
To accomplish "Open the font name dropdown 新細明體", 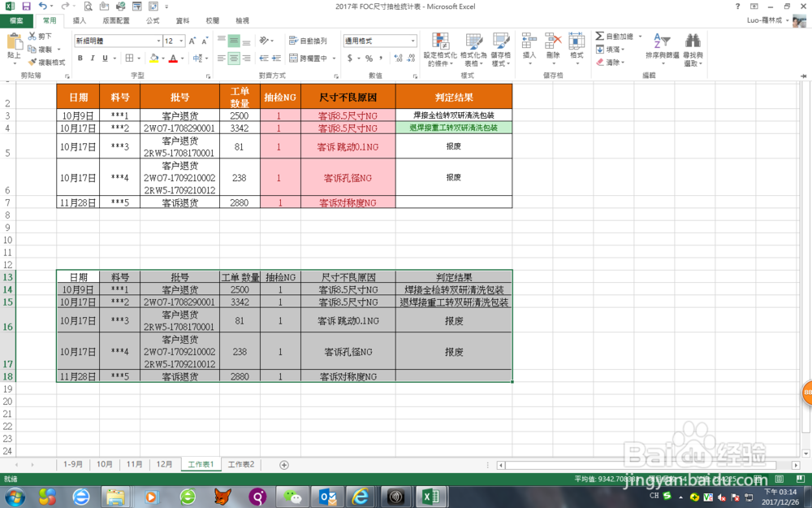I will (158, 41).
